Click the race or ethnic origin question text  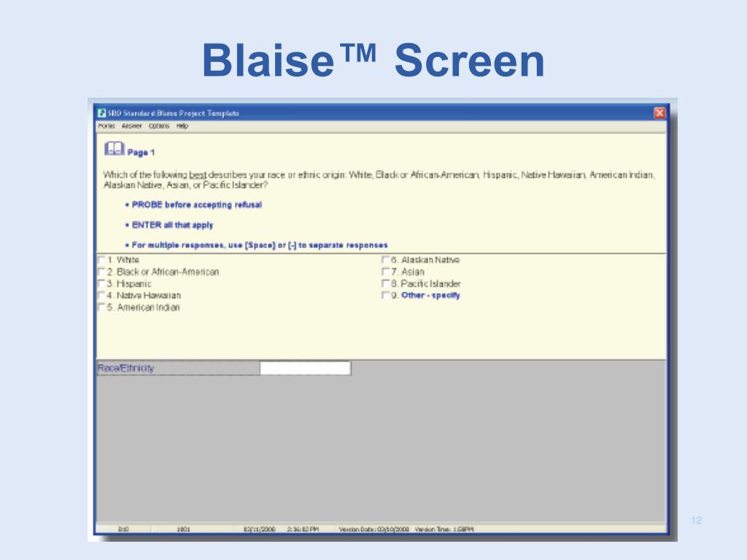(x=379, y=179)
